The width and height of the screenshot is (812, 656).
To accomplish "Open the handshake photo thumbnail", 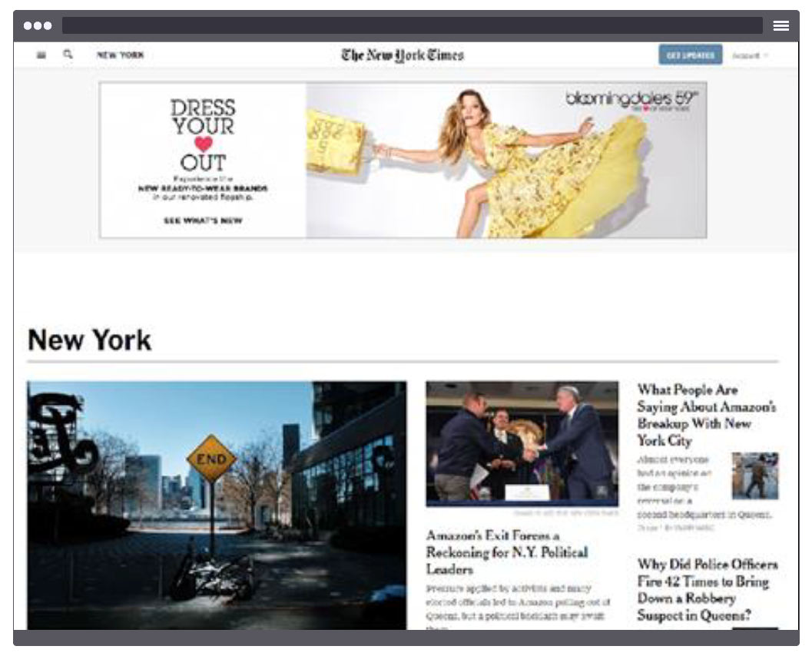I will pos(522,444).
